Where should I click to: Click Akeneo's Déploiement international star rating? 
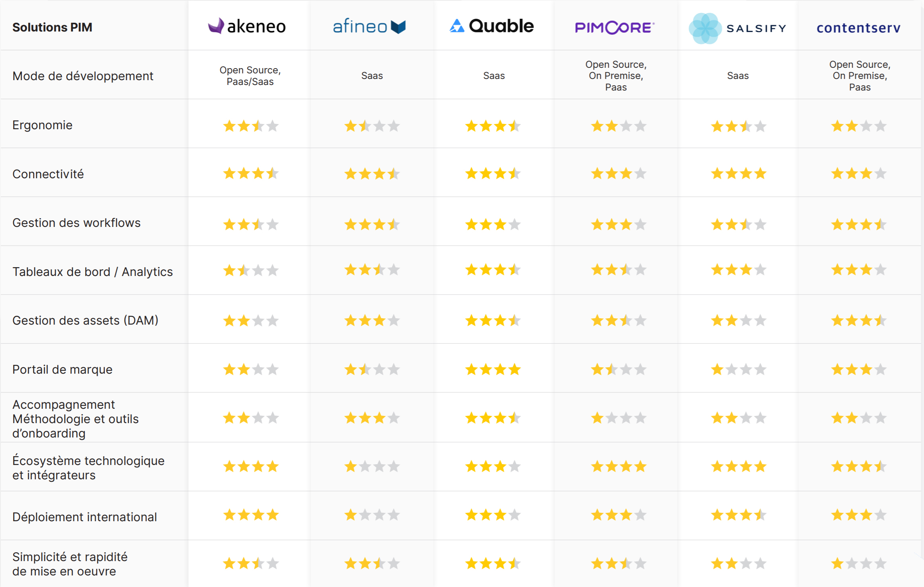pyautogui.click(x=251, y=515)
